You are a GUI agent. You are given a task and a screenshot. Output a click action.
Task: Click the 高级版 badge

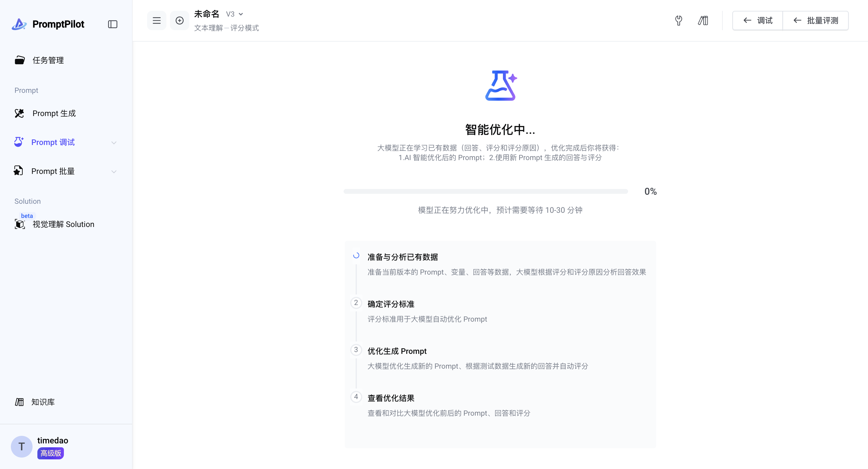pyautogui.click(x=51, y=453)
